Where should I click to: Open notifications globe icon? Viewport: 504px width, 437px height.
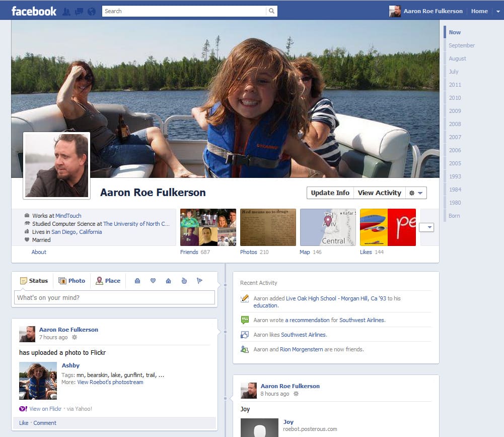tap(91, 12)
